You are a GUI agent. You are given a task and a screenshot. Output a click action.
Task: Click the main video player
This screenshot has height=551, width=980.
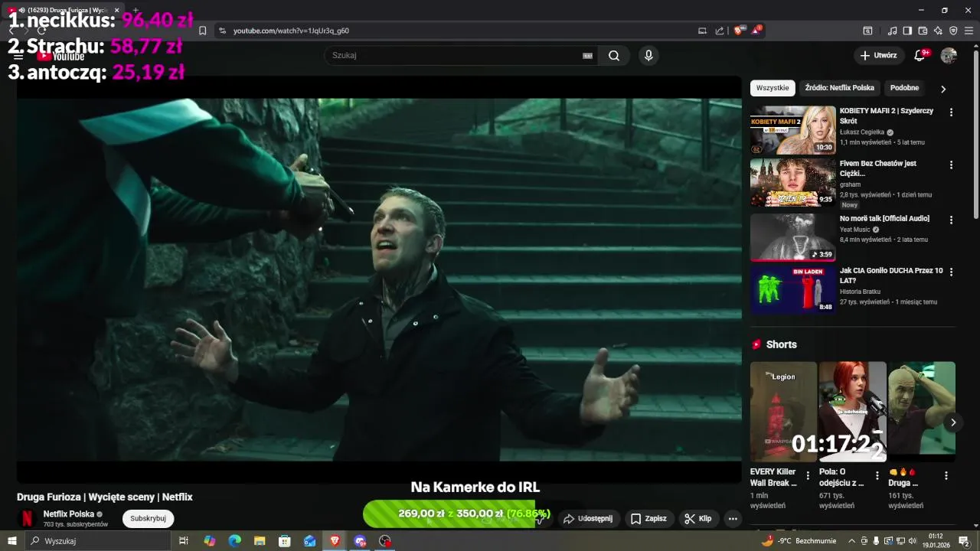379,279
